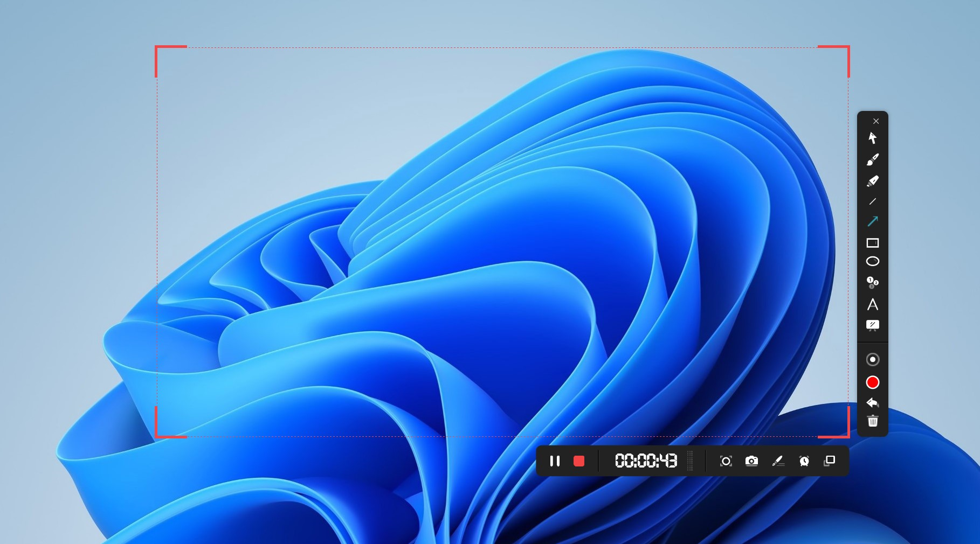Open scheduled recording via the alarm icon
The width and height of the screenshot is (980, 544).
coord(803,461)
